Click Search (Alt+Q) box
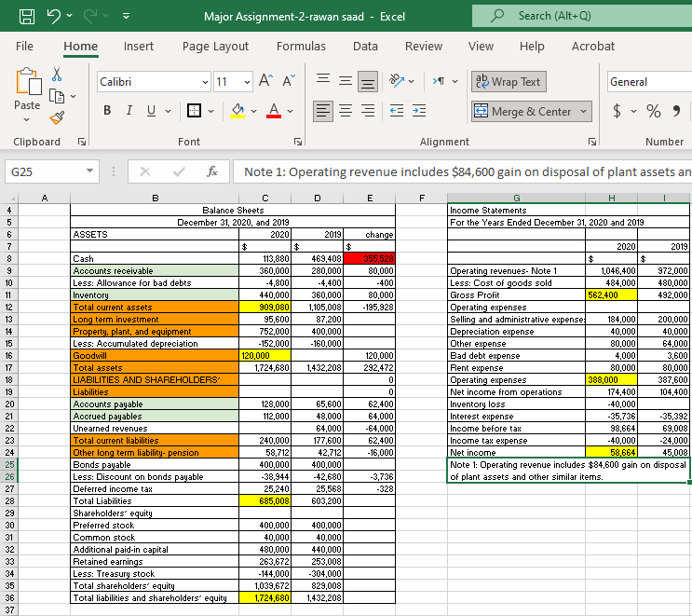The image size is (692, 616). [582, 16]
